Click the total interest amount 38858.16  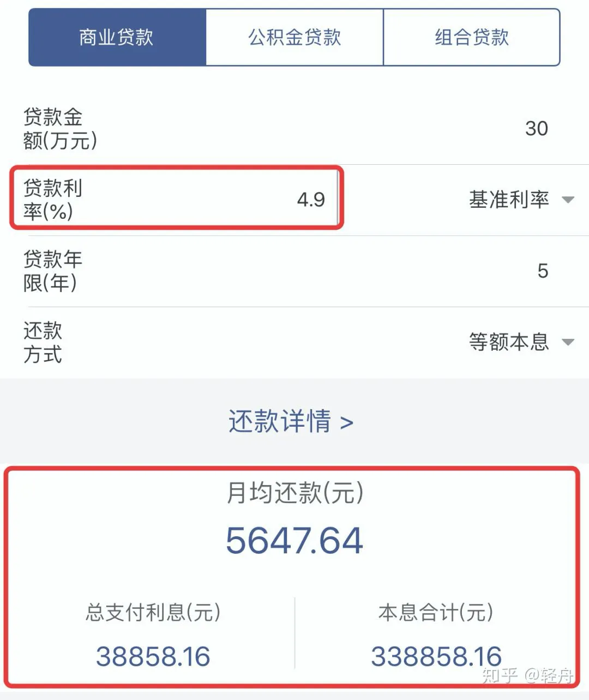click(x=153, y=656)
